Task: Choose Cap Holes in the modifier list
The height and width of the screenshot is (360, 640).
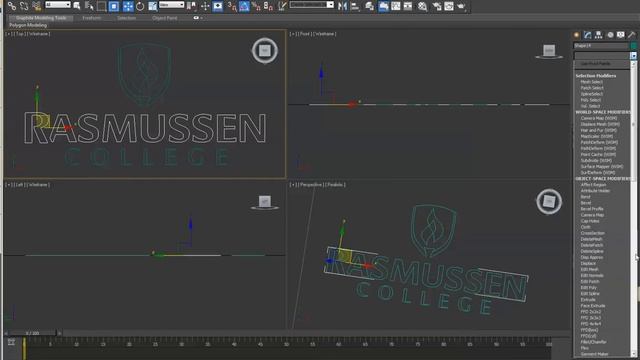Action: click(x=590, y=221)
